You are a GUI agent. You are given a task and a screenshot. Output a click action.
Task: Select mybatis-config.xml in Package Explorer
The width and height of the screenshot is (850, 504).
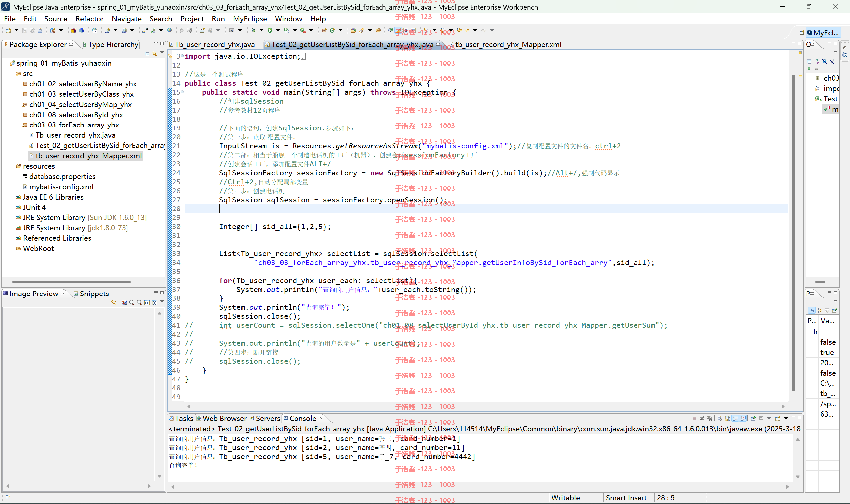click(61, 187)
